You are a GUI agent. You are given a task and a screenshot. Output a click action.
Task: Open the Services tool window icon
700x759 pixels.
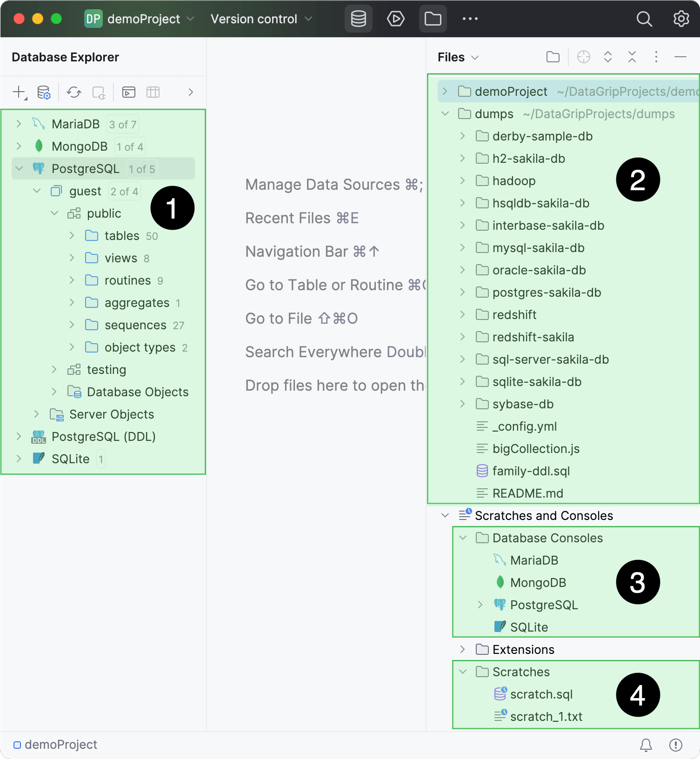[395, 19]
